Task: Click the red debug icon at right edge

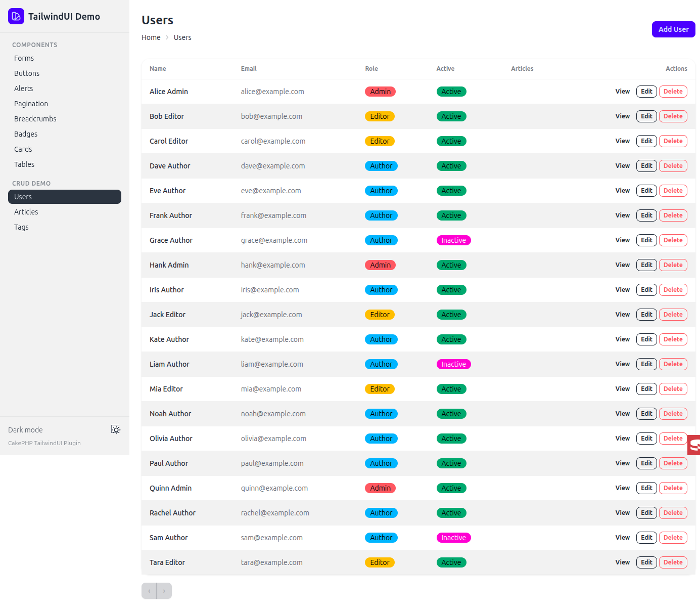Action: [x=694, y=445]
